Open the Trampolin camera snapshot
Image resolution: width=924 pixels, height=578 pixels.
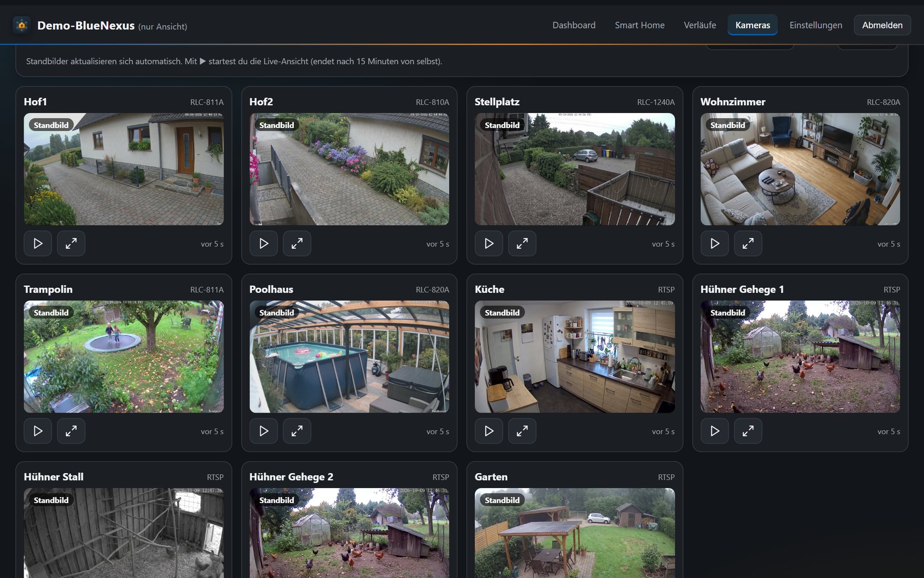click(124, 357)
